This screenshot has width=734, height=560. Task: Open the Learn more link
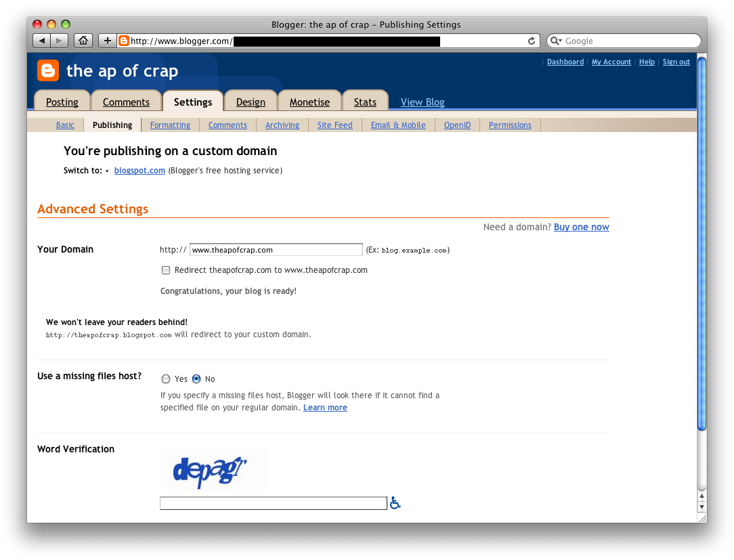[325, 408]
